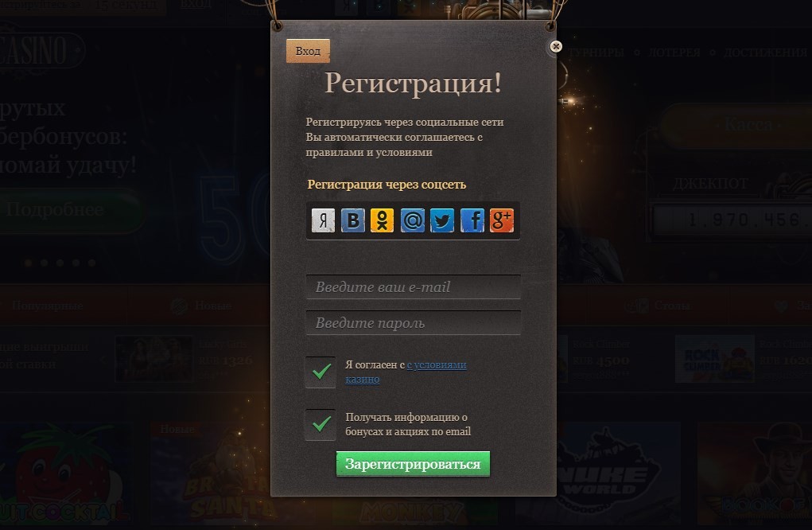Register via the Yandex icon
This screenshot has width=812, height=530.
(x=323, y=220)
